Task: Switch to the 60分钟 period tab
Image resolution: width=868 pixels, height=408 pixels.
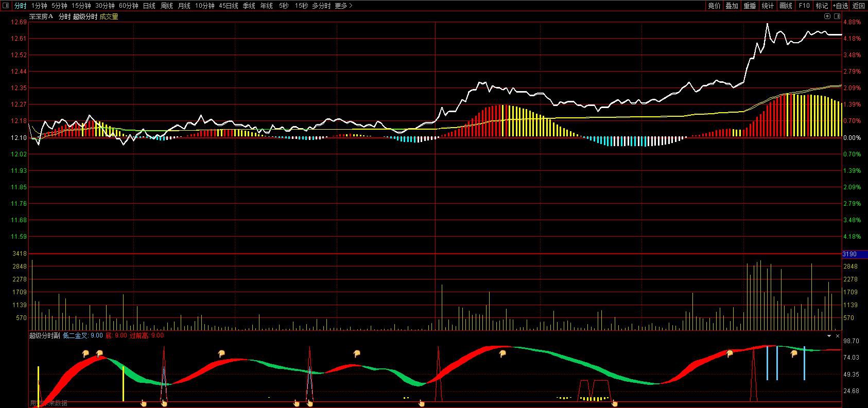Action: point(129,6)
